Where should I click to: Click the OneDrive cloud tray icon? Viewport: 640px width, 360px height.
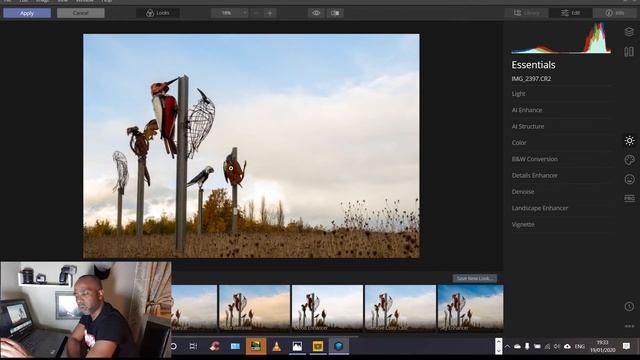click(517, 347)
